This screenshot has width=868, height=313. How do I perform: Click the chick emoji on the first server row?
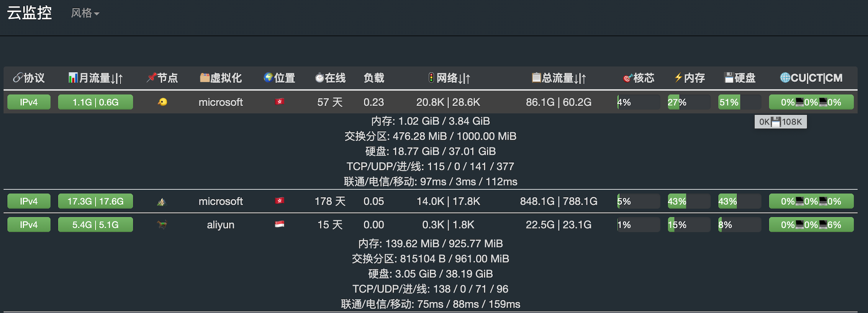162,102
